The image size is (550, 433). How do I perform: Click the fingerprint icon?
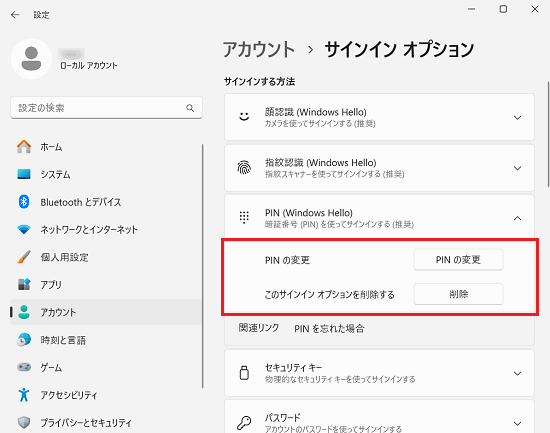click(244, 167)
